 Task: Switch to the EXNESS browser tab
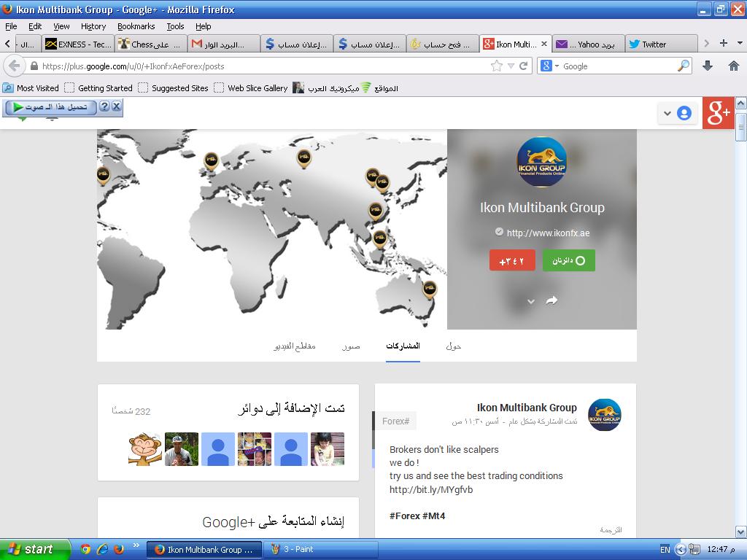pos(78,44)
